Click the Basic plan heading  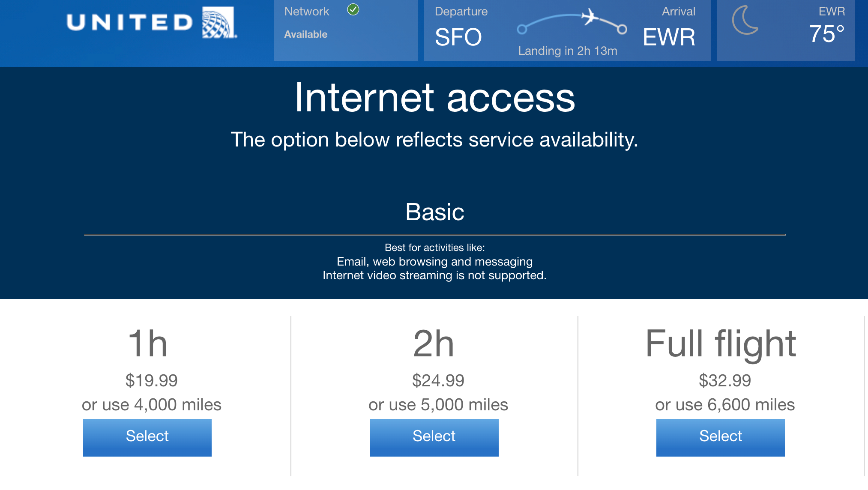tap(434, 212)
